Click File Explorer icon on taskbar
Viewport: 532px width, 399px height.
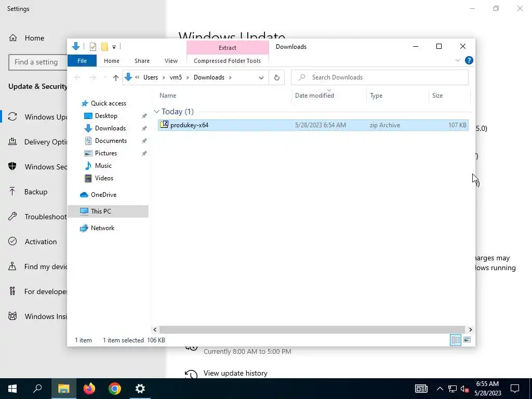pyautogui.click(x=63, y=389)
